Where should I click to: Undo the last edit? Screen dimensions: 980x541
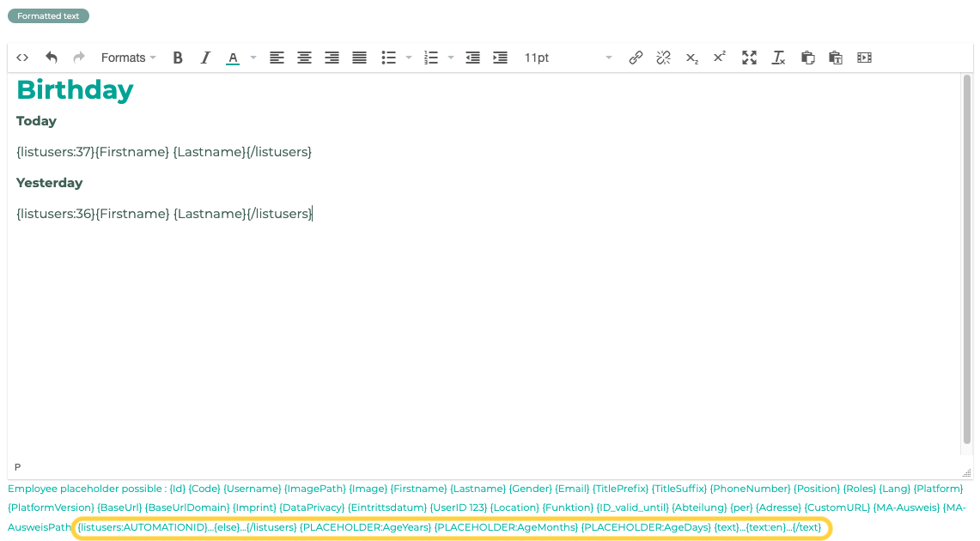pos(52,58)
